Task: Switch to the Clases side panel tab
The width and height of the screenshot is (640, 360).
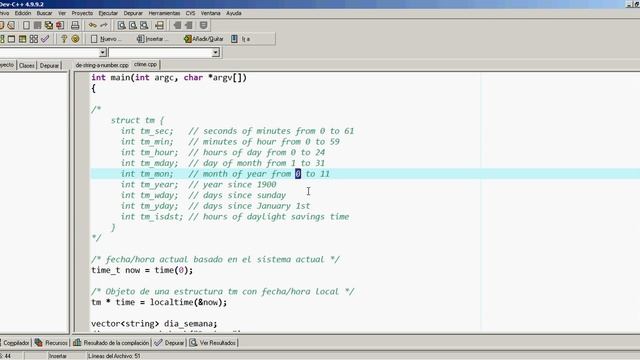Action: pos(27,65)
